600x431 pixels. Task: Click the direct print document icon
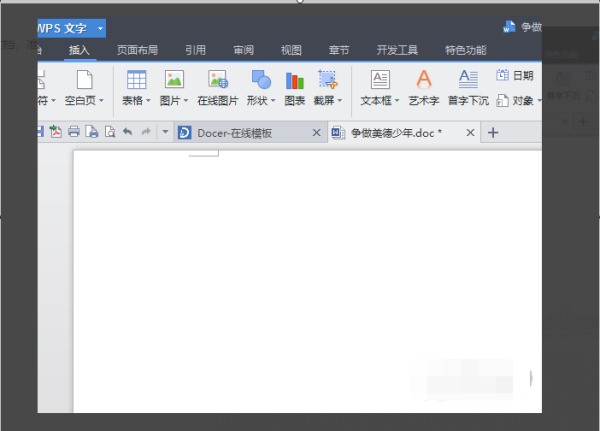(92, 132)
